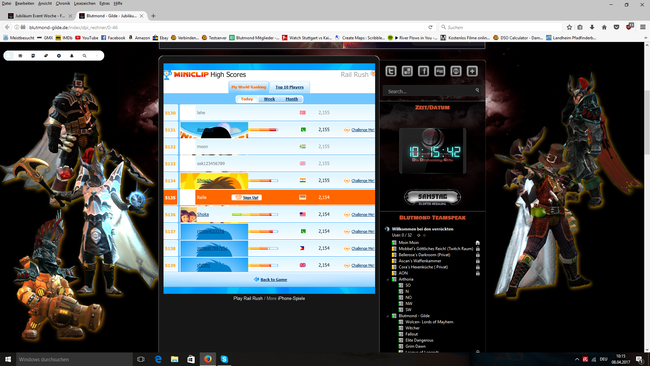Click the plus social icon in sidebar

point(472,71)
